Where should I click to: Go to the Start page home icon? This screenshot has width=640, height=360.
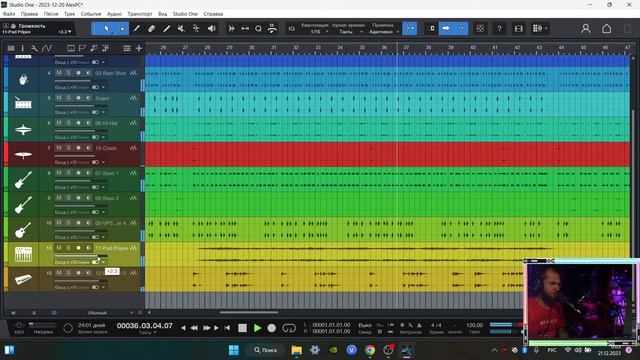pyautogui.click(x=607, y=29)
